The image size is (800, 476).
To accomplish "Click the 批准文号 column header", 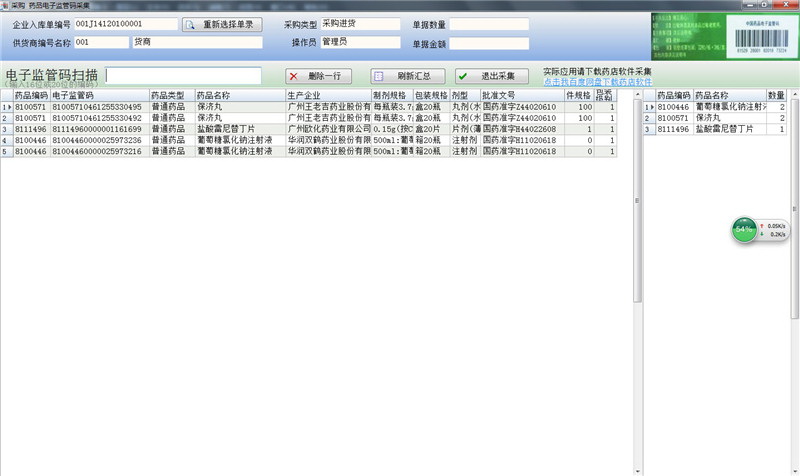I will [x=520, y=95].
